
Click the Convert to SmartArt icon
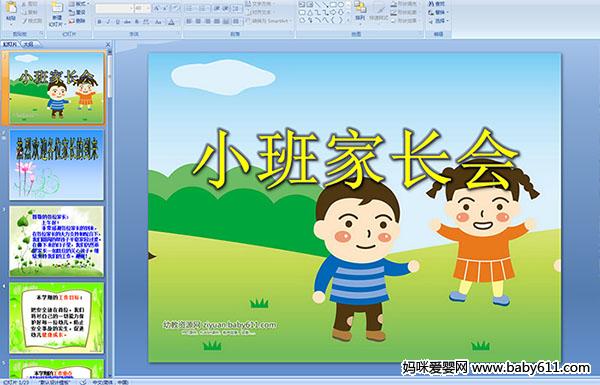click(x=269, y=21)
